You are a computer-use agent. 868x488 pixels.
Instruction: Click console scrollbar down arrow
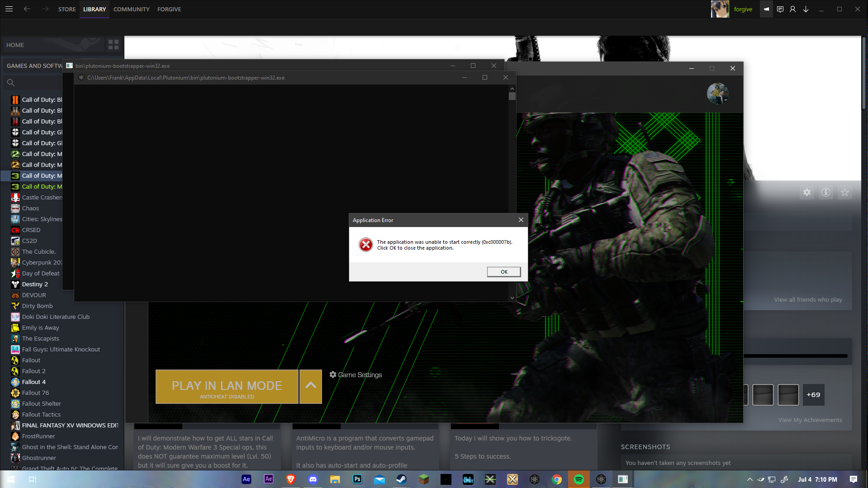click(512, 298)
